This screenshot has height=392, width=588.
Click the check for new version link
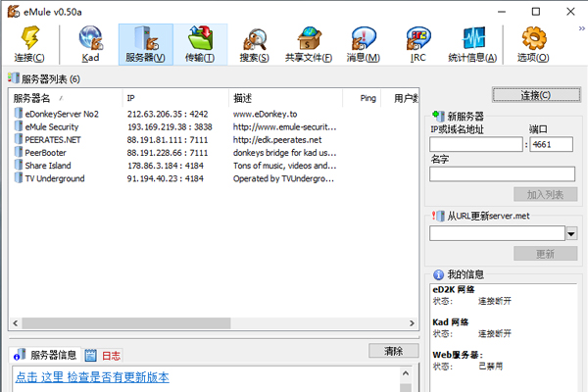tap(92, 377)
